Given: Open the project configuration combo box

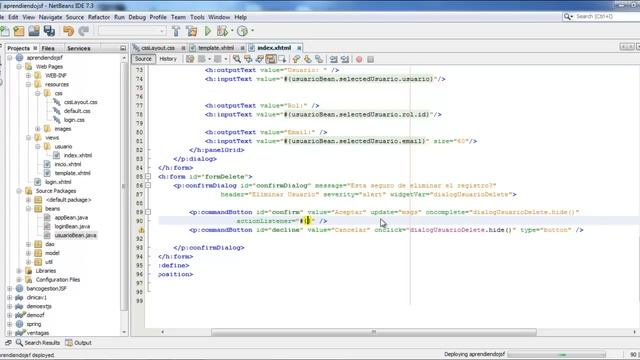Looking at the screenshot, I should coord(132,31).
